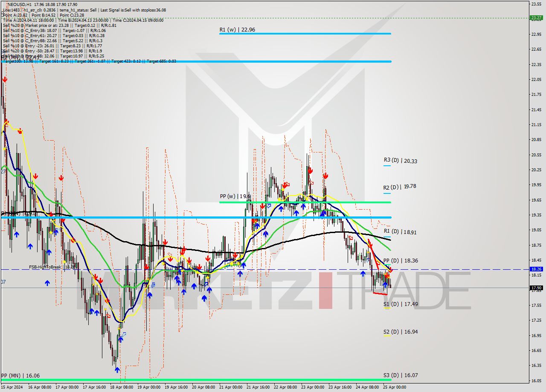The image size is (546, 392).
Task: Click the PP (MN) | 16.06 label
Action: pos(20,375)
